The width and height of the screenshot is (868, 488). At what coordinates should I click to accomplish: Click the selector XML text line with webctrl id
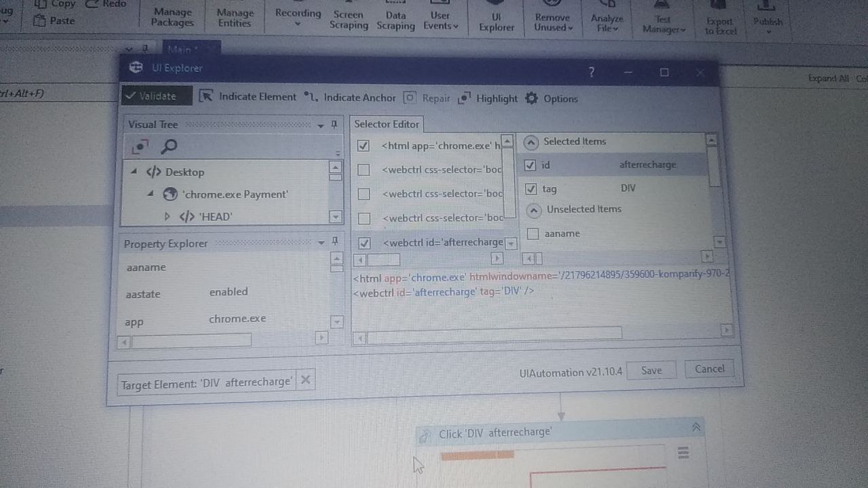pos(443,291)
